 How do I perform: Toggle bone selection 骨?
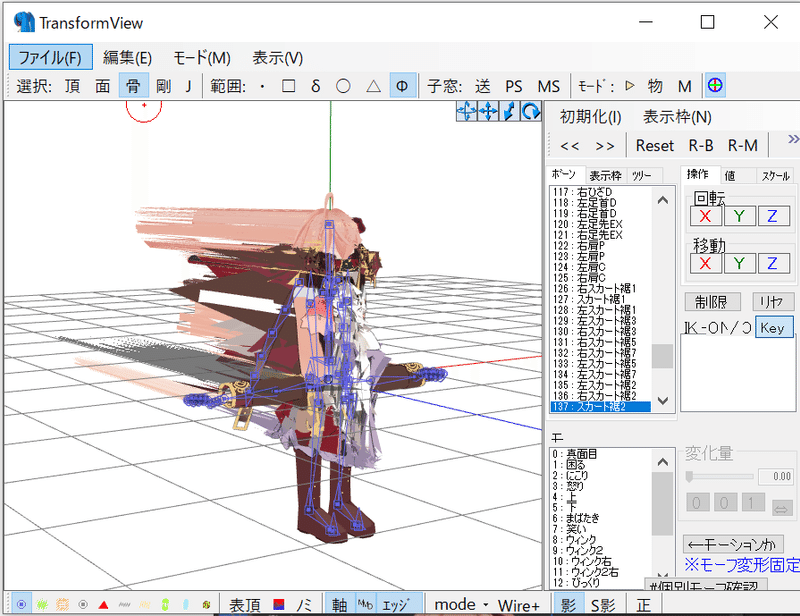(133, 86)
